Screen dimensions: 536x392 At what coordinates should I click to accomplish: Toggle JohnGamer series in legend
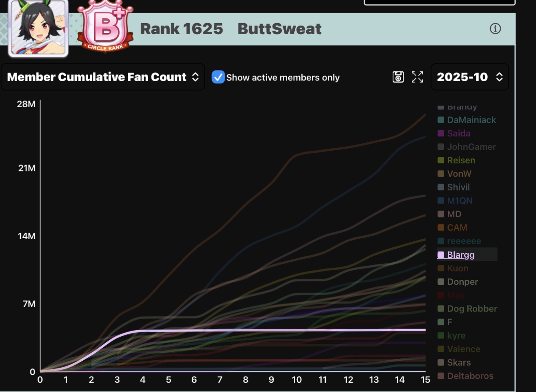point(467,147)
